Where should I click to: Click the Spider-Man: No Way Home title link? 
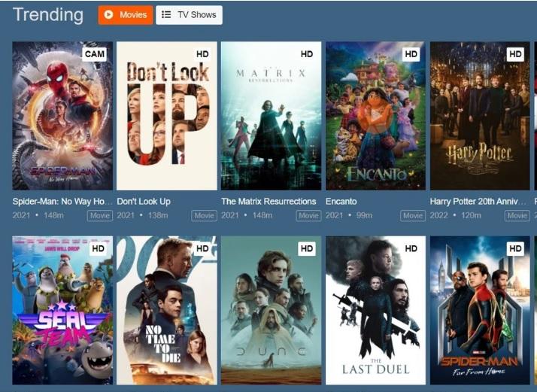pos(62,202)
